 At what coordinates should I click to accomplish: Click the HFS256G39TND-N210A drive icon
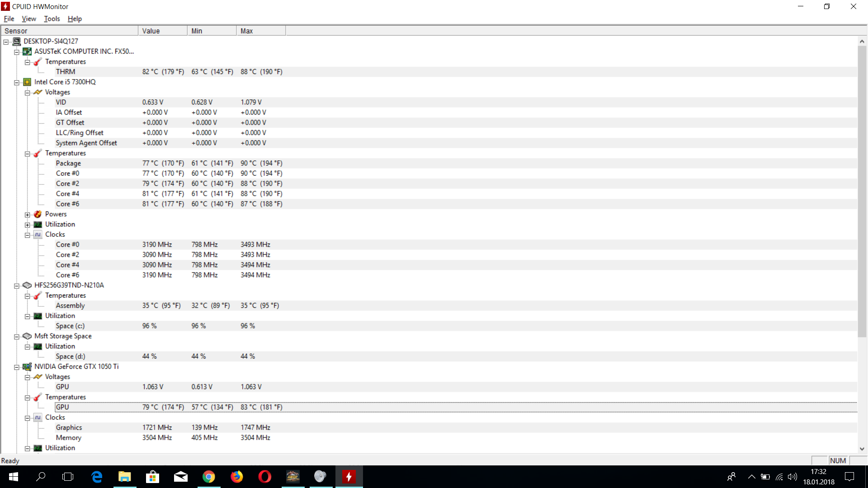[27, 285]
